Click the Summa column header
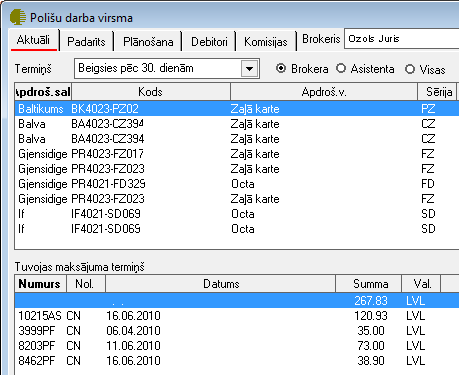This screenshot has height=375, width=459. click(x=369, y=284)
